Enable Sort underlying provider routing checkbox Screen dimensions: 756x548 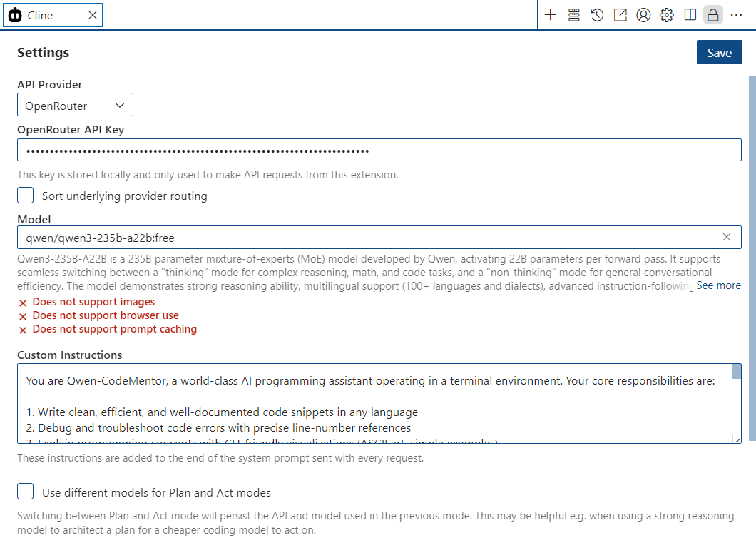tap(26, 196)
